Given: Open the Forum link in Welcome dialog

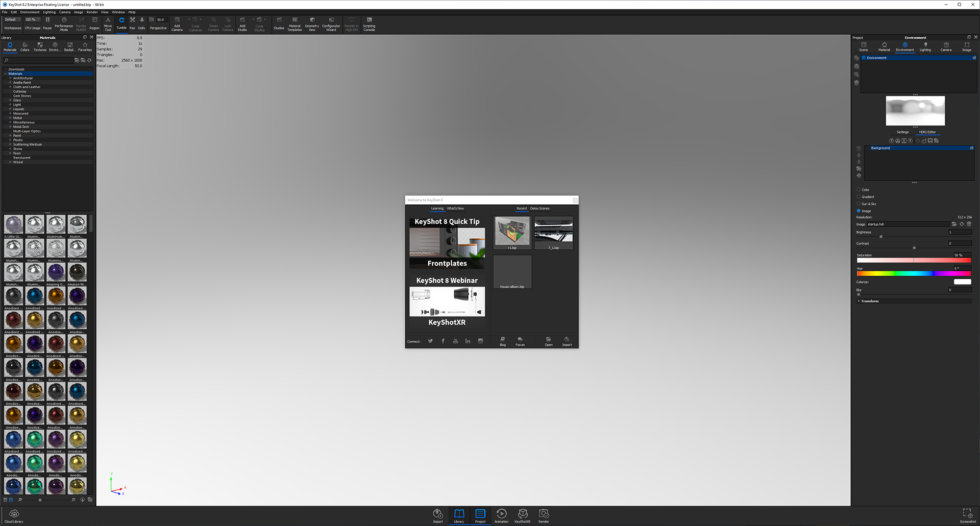Looking at the screenshot, I should tap(520, 342).
